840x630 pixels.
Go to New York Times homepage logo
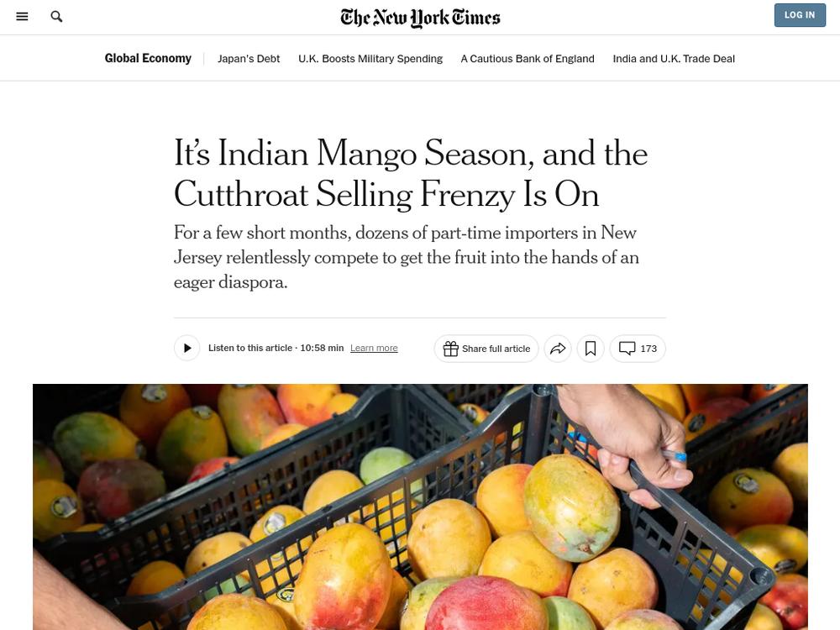click(x=420, y=18)
